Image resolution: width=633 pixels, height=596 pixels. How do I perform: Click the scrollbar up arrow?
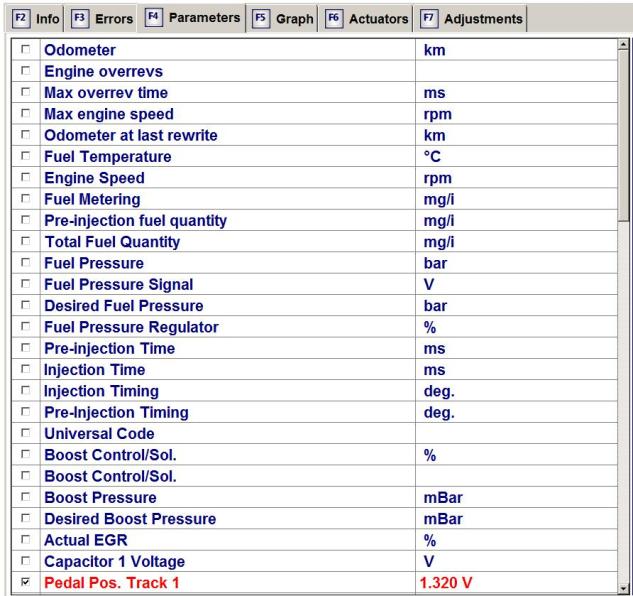tap(626, 45)
